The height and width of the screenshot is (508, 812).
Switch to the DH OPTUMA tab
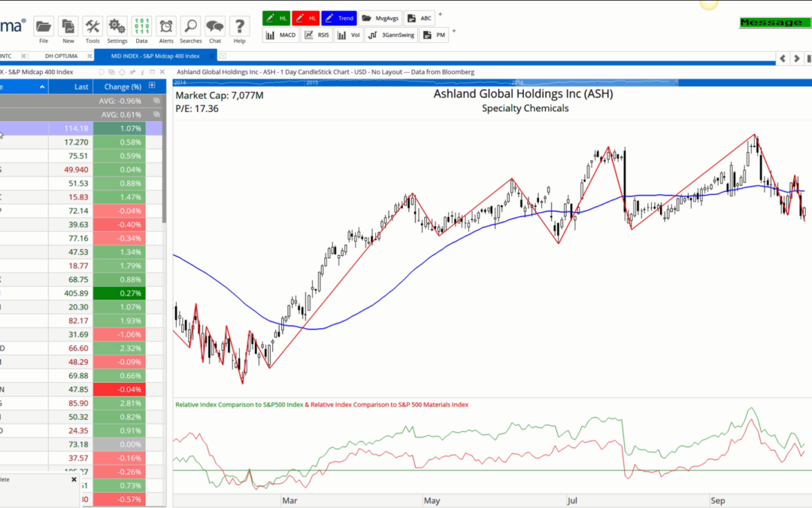tap(61, 56)
